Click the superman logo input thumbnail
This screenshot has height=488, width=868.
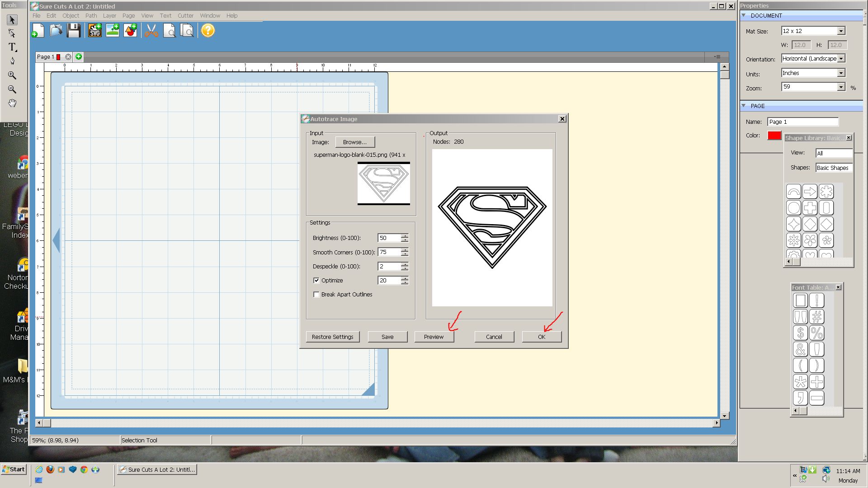click(384, 183)
